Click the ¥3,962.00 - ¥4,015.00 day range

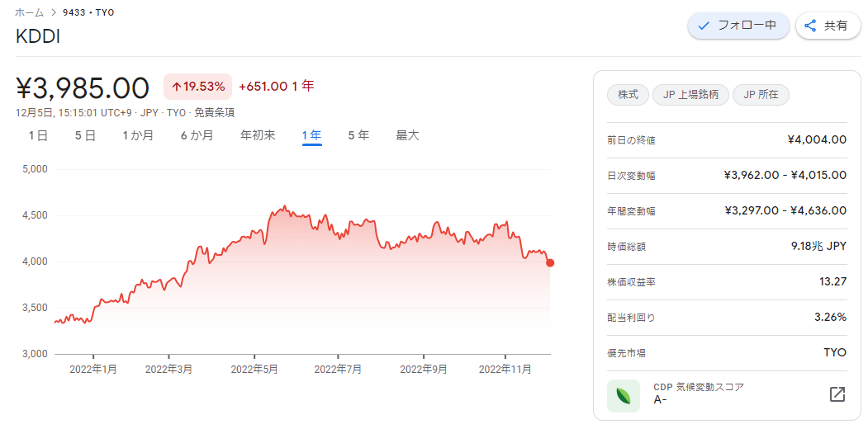click(x=785, y=175)
